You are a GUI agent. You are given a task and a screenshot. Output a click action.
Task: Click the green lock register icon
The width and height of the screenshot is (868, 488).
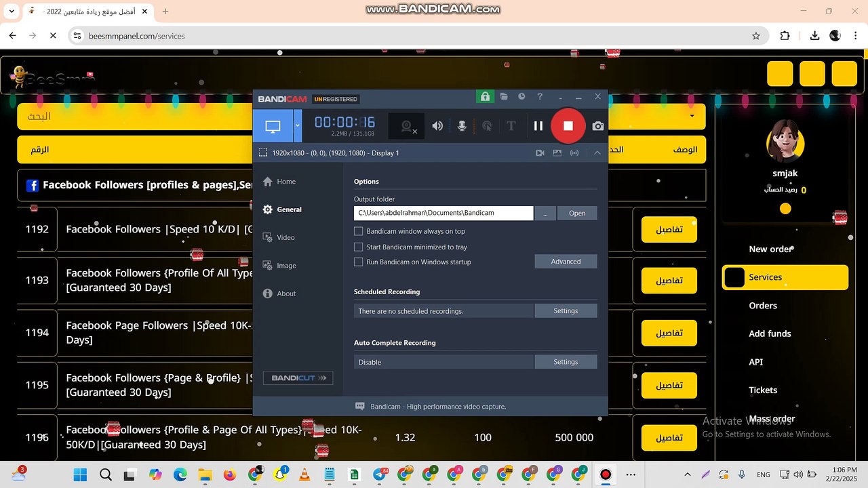coord(485,97)
